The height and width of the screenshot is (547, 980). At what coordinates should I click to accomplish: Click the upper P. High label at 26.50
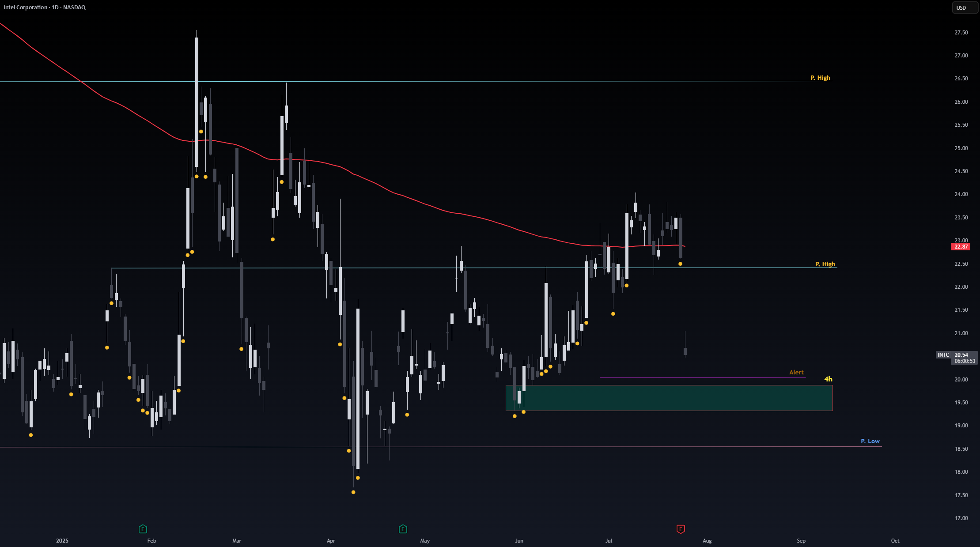[x=820, y=78]
